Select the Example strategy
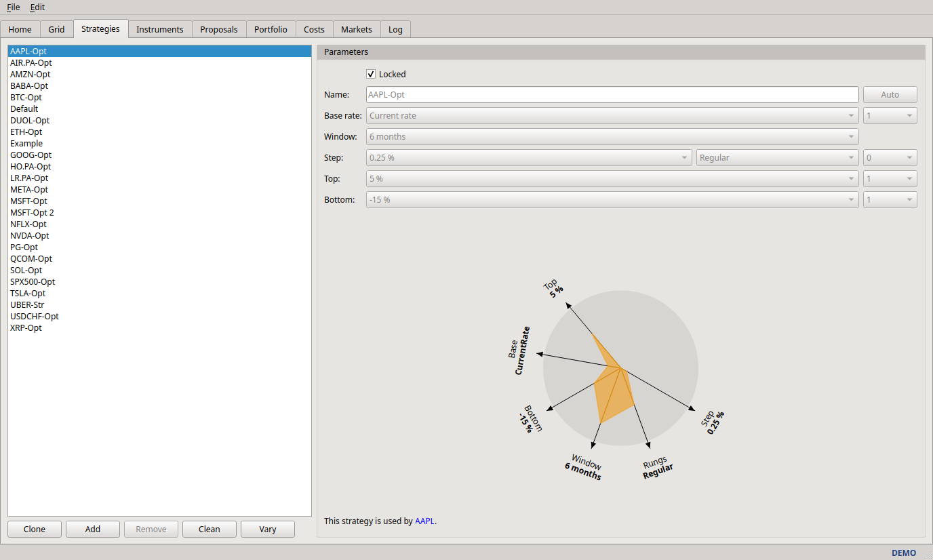This screenshot has width=933, height=560. (159, 143)
